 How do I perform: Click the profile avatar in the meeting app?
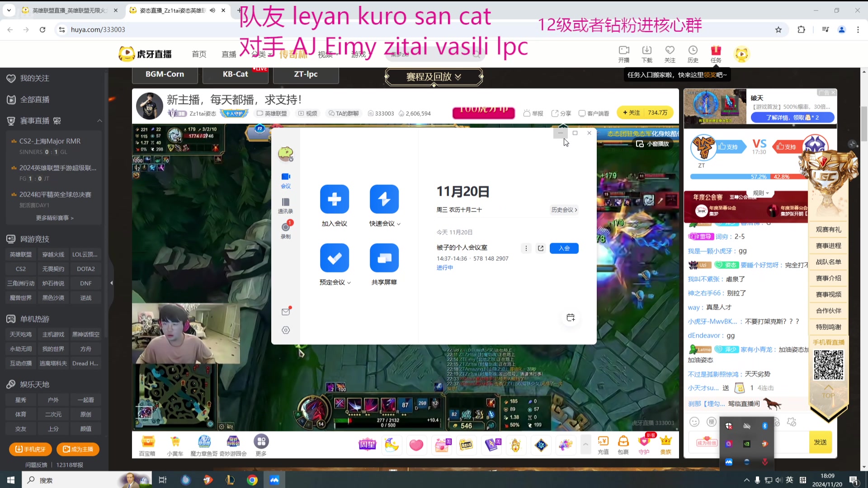pyautogui.click(x=285, y=154)
